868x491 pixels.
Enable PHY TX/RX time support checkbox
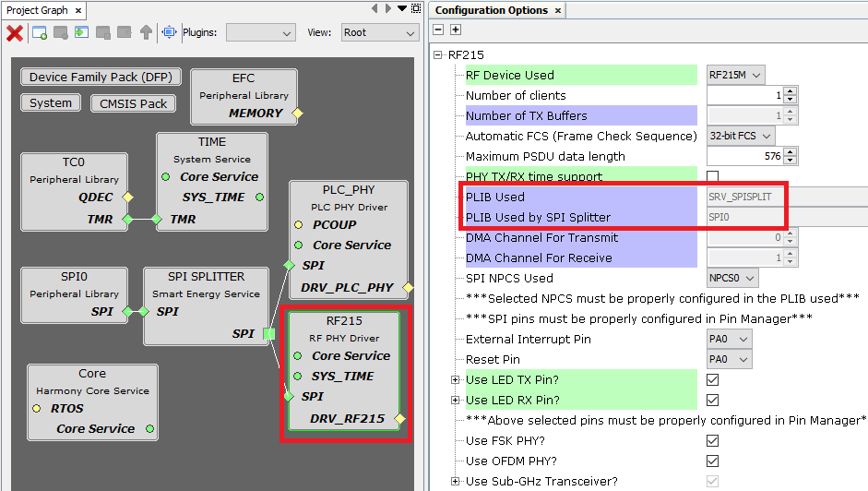tap(712, 176)
